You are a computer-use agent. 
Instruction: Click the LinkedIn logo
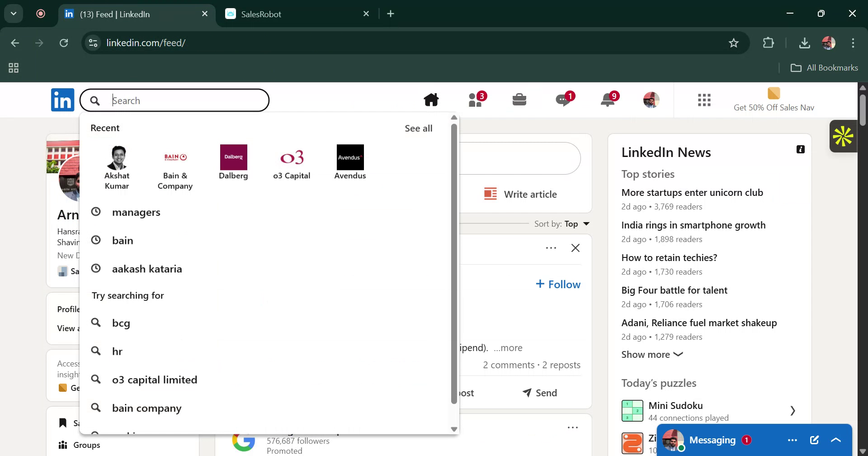62,100
